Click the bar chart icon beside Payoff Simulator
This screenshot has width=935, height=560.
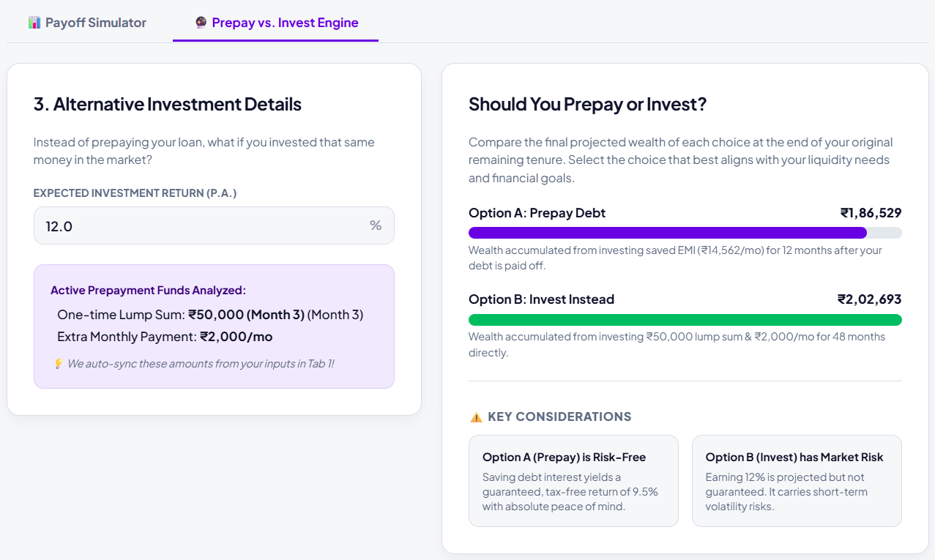coord(34,23)
